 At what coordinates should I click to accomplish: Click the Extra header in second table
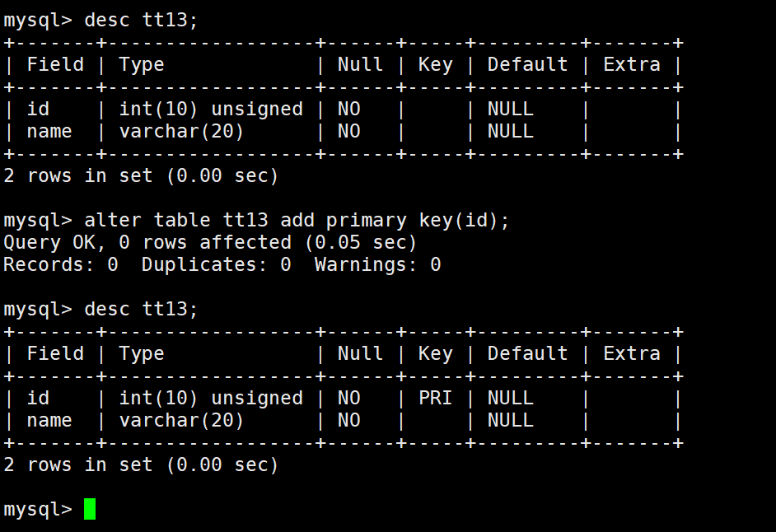632,353
